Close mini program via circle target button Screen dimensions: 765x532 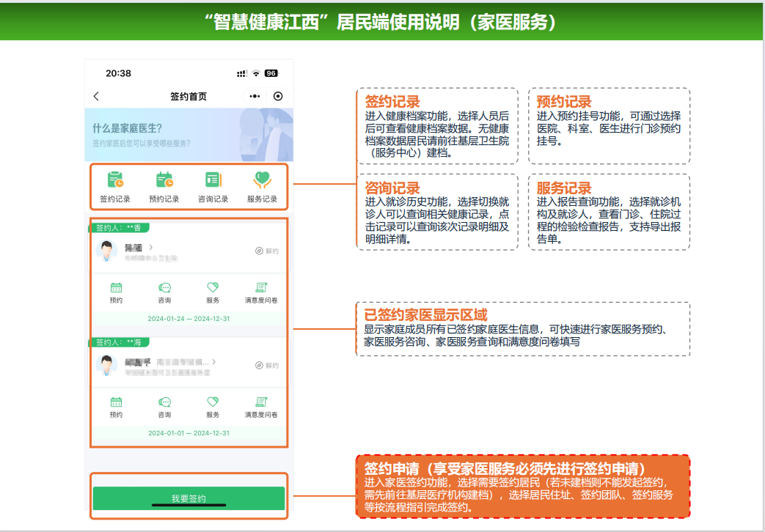coord(278,96)
